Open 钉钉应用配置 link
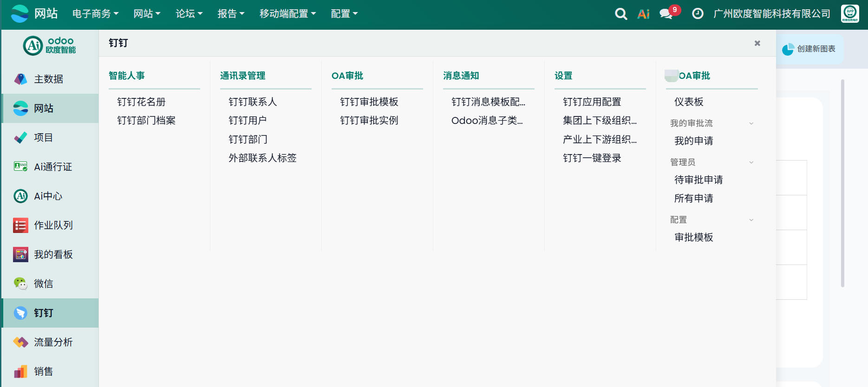 [592, 102]
